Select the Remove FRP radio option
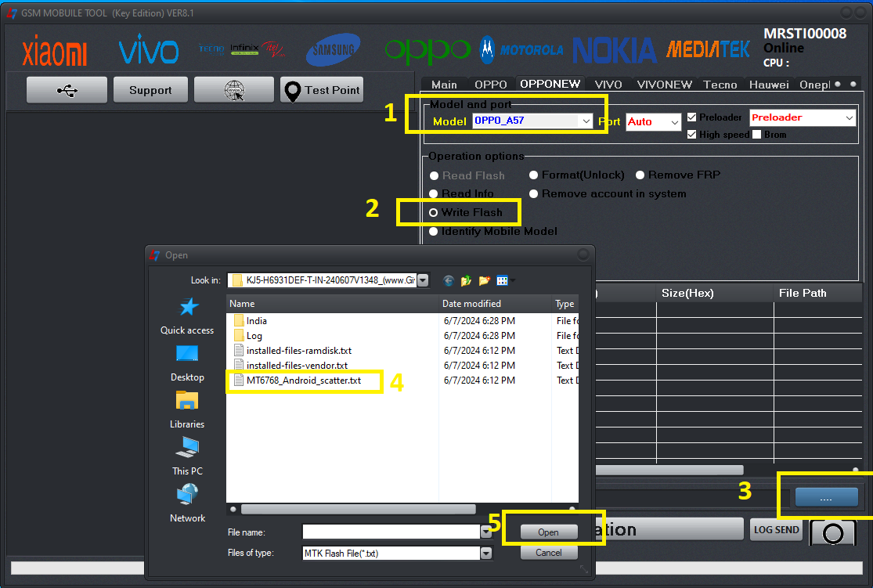The image size is (873, 588). pos(640,175)
